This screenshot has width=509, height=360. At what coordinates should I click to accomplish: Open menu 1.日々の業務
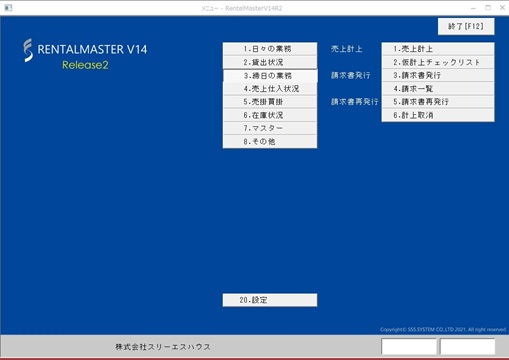click(x=270, y=49)
